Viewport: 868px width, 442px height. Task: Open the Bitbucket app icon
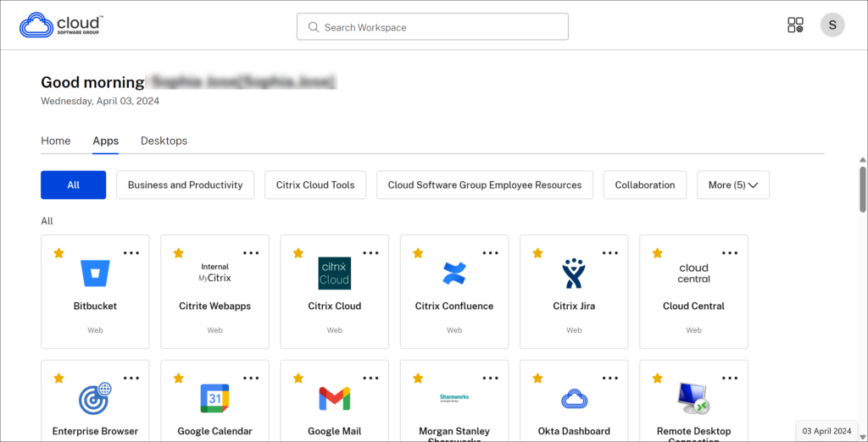(x=95, y=273)
